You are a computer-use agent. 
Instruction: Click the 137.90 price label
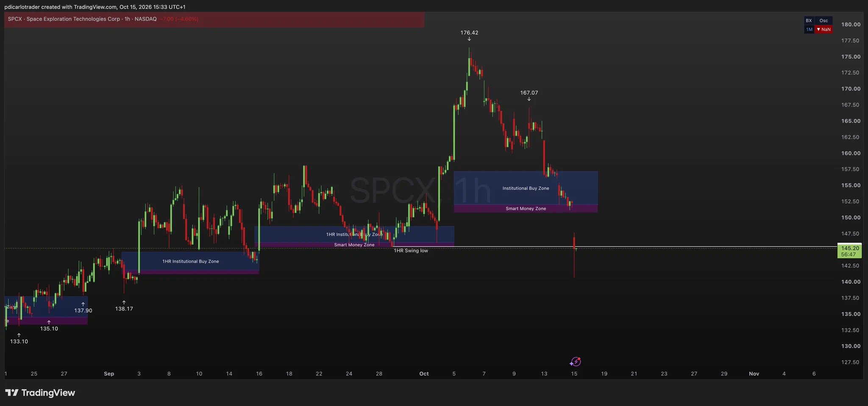tap(83, 311)
